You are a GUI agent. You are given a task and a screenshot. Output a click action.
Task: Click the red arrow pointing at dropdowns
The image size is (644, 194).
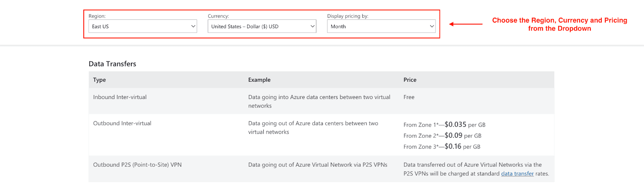[x=466, y=24]
